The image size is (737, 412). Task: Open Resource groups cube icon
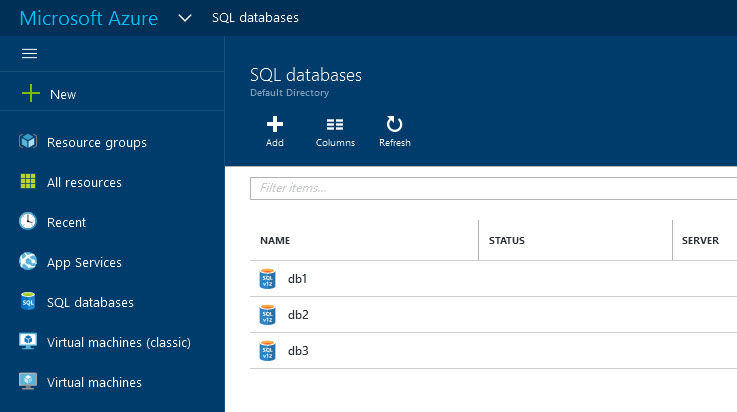[29, 142]
